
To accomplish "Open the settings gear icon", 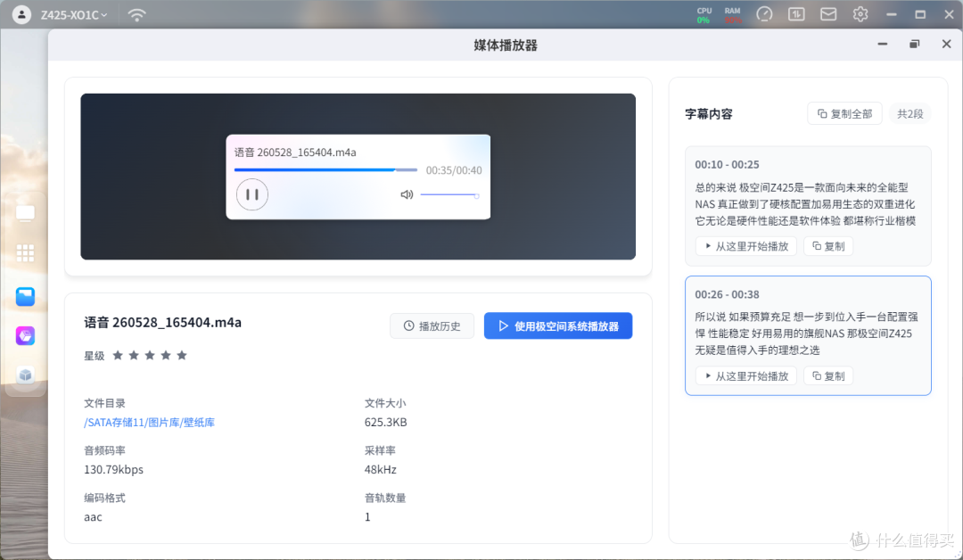I will (860, 14).
